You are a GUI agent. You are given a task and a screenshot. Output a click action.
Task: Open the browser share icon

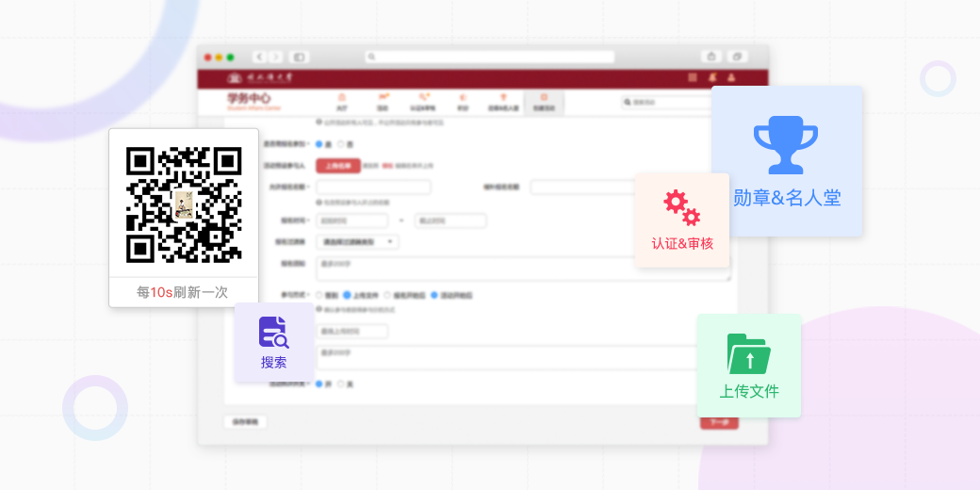click(x=711, y=57)
